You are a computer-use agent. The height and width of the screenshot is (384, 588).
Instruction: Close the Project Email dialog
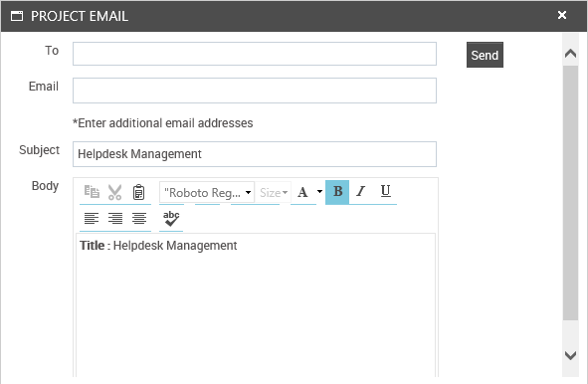point(562,15)
